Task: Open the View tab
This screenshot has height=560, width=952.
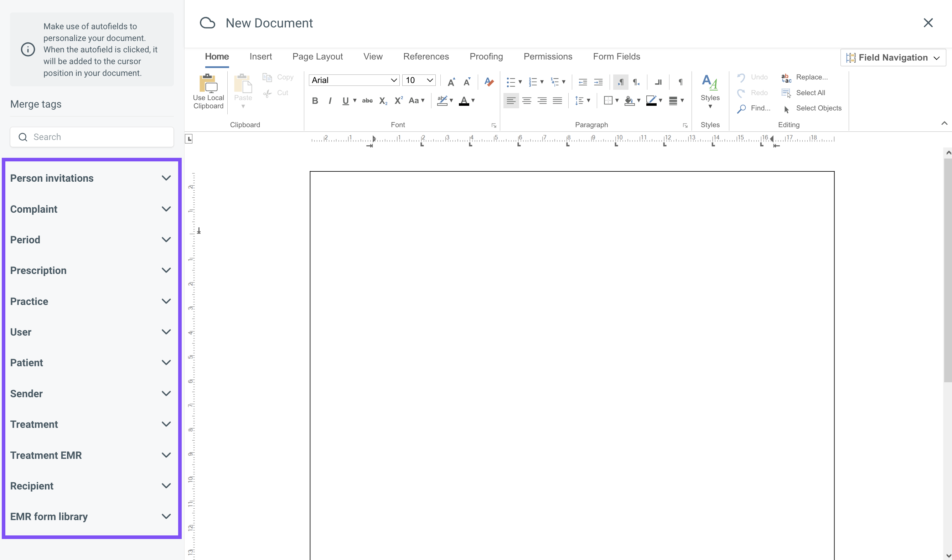Action: pos(373,57)
